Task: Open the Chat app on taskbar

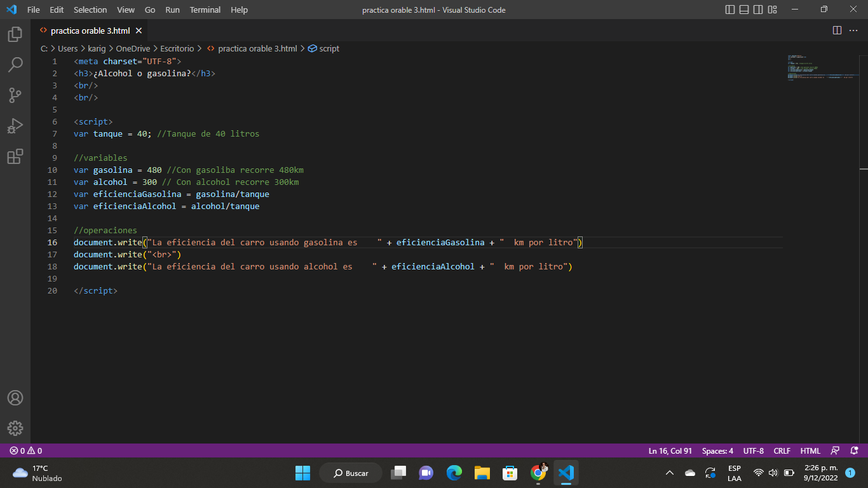Action: [426, 473]
